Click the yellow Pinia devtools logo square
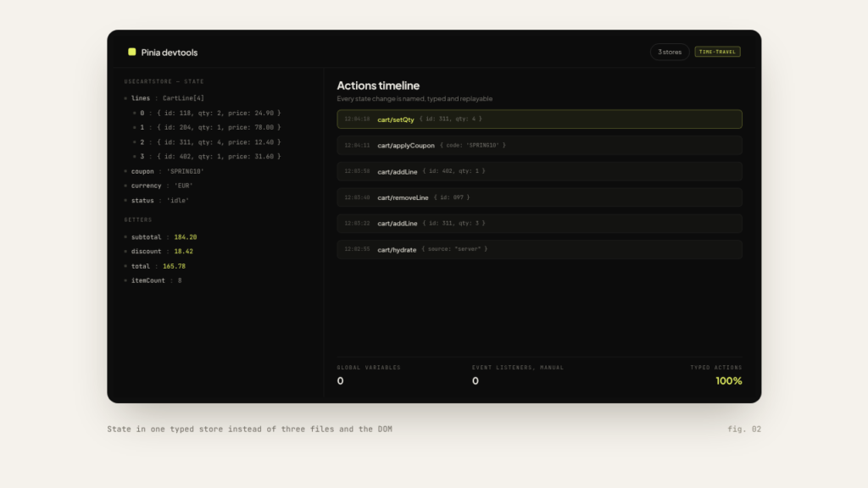Viewport: 868px width, 488px height. 131,52
